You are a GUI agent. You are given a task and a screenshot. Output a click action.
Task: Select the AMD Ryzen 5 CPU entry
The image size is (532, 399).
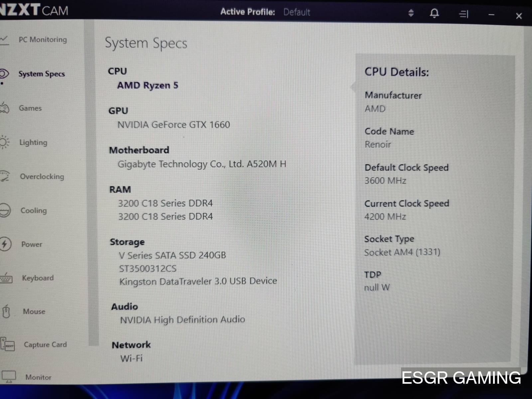[148, 85]
